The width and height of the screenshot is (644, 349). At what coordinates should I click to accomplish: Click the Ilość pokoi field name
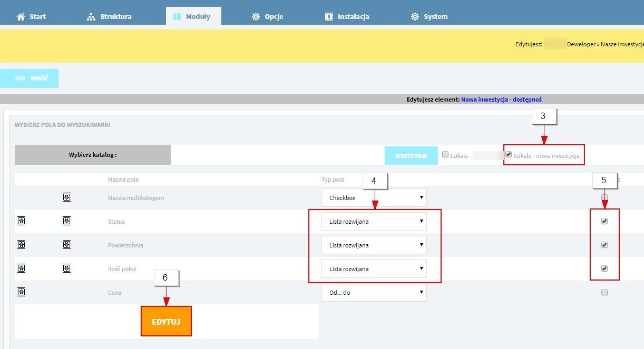click(x=122, y=269)
